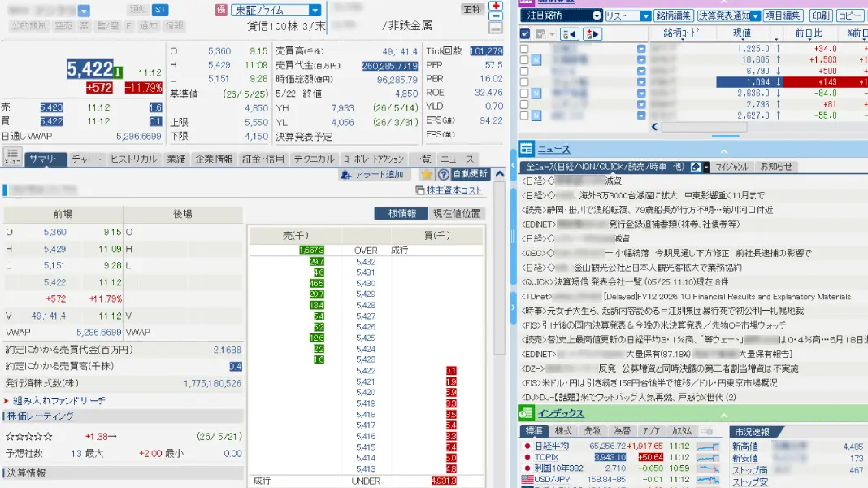
Task: Toggle the 自動更新 auto-refresh button
Action: 470,175
